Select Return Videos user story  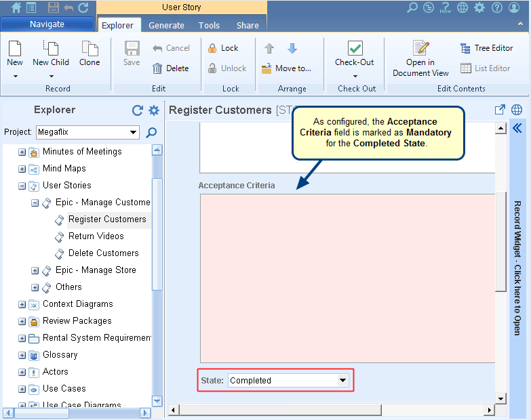tap(96, 236)
